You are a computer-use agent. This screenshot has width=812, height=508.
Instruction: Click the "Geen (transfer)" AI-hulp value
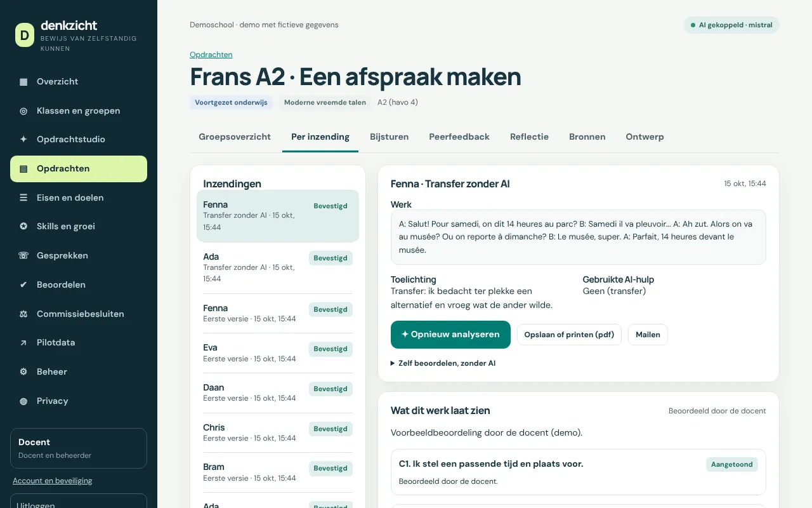(614, 291)
